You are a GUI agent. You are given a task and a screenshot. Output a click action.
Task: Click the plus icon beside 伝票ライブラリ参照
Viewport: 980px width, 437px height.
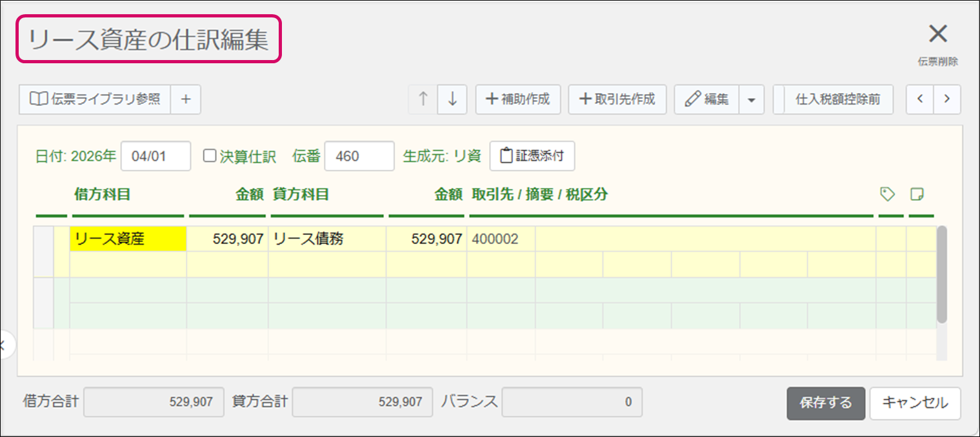click(186, 99)
